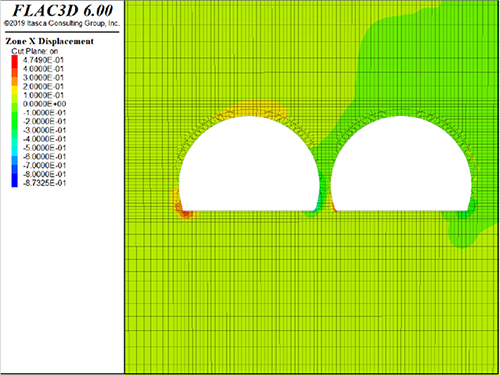Click the Cut Plane: on label
This screenshot has height=375, width=500.
tap(35, 51)
